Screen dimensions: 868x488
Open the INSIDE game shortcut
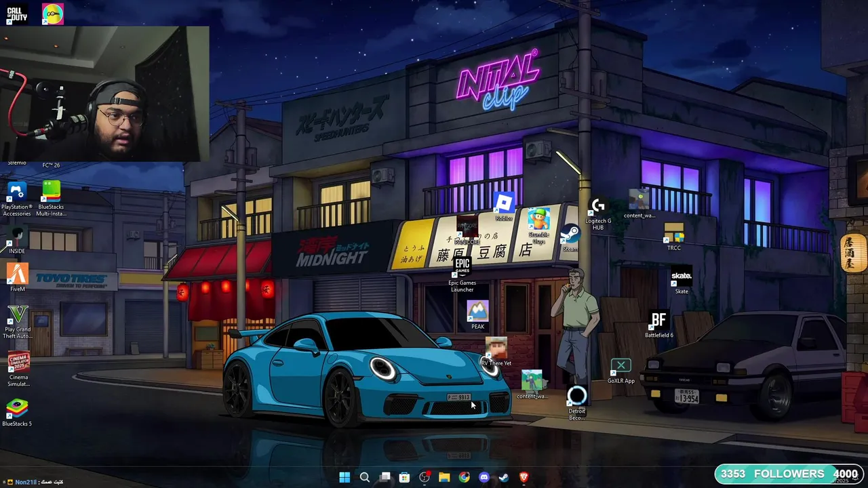pyautogui.click(x=17, y=241)
